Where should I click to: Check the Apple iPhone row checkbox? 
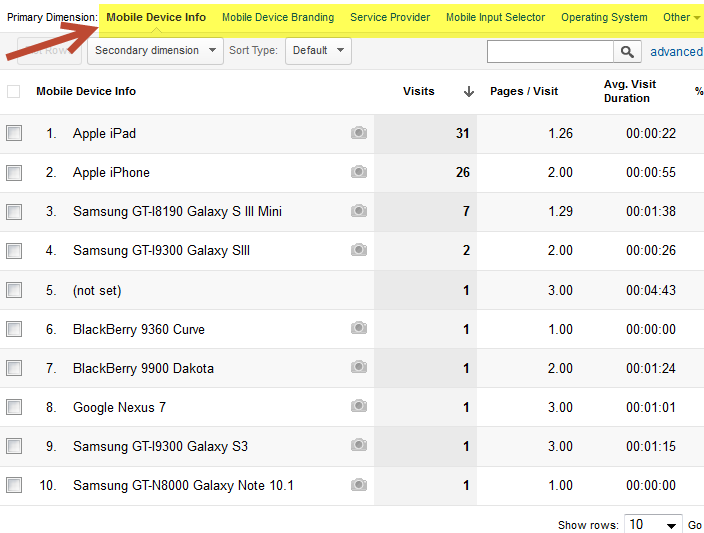14,172
